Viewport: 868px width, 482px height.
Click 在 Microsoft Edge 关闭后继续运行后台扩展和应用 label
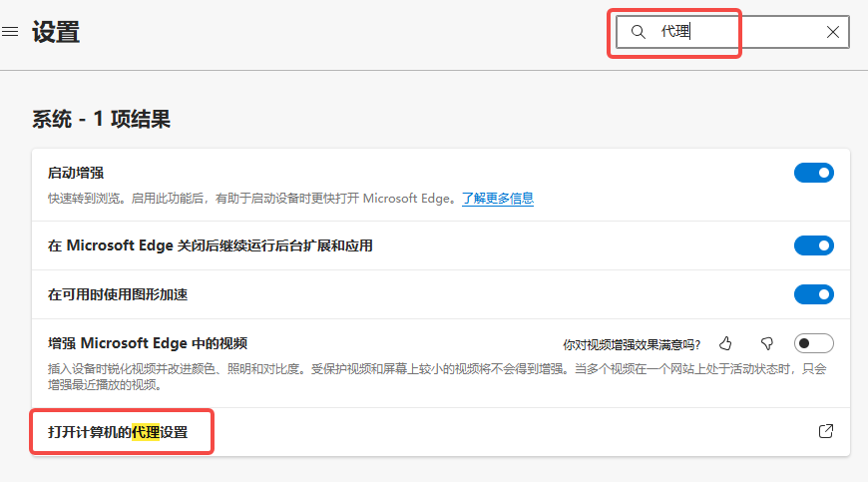[211, 245]
